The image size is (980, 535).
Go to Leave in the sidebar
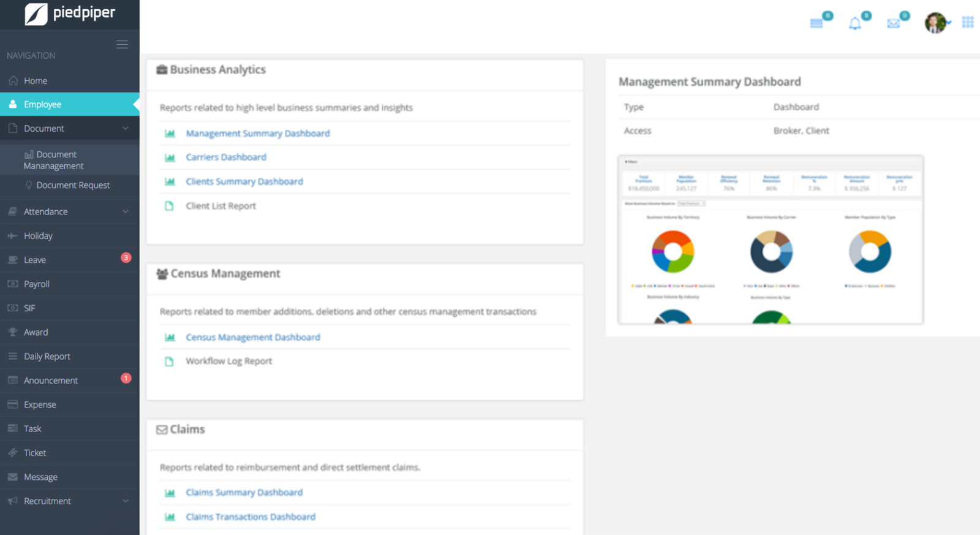coord(35,260)
